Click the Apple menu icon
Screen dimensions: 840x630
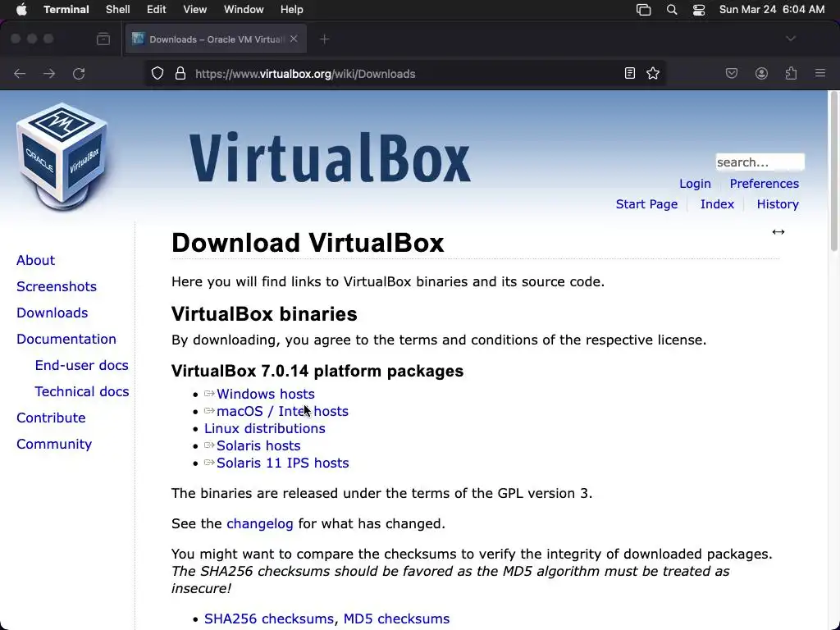[x=21, y=10]
